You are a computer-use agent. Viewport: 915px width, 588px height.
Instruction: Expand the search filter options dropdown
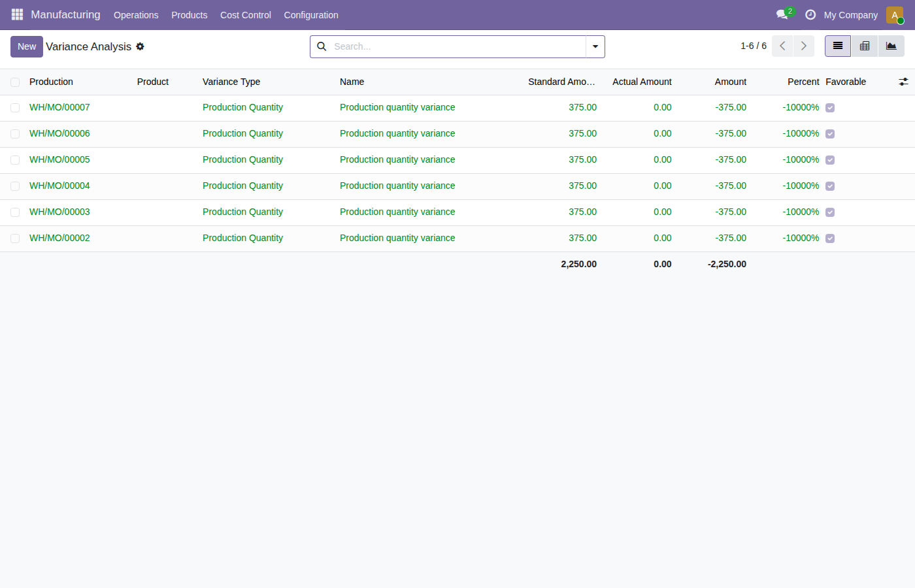point(595,46)
